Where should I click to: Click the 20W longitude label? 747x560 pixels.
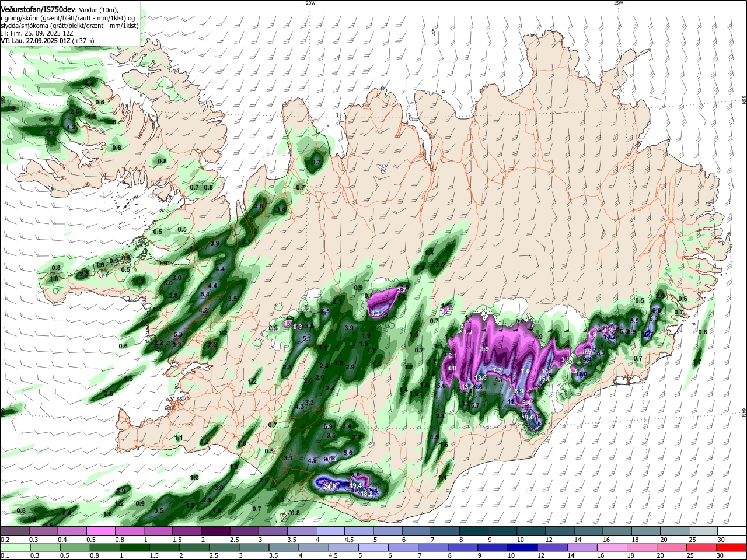310,3
